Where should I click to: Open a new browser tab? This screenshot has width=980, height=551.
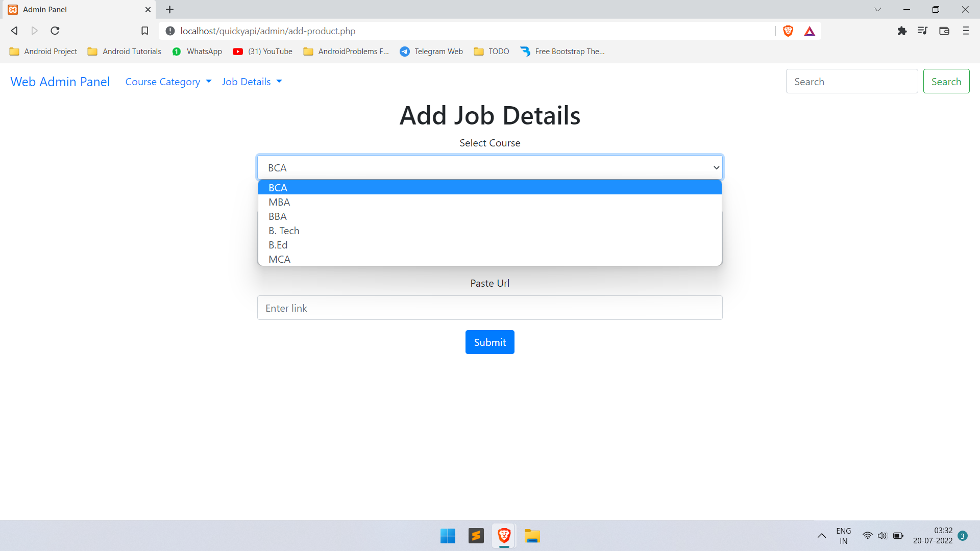tap(170, 10)
